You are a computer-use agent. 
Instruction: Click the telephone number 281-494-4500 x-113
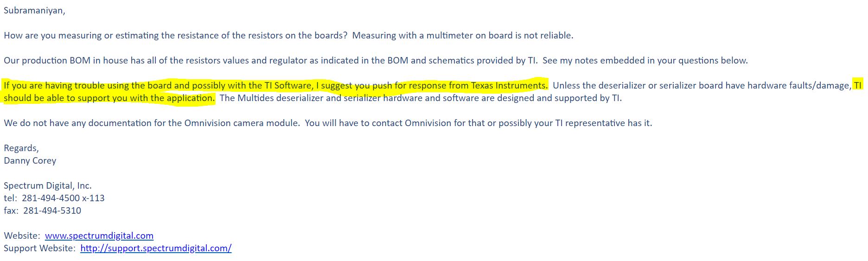point(63,198)
